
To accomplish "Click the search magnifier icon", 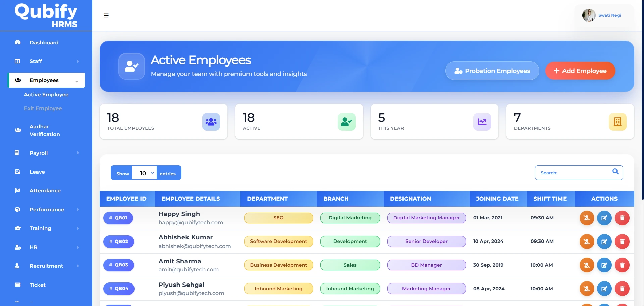I will [615, 172].
